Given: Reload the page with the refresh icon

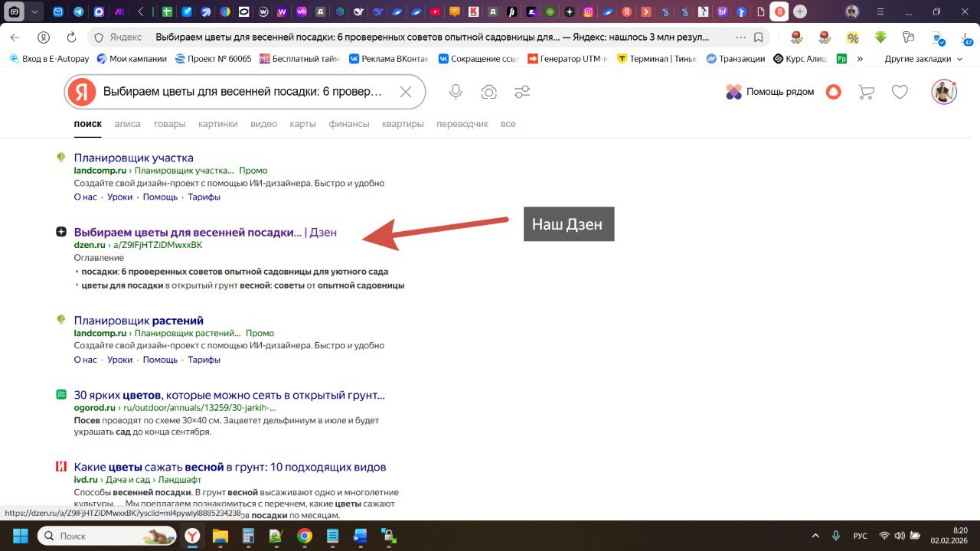Looking at the screenshot, I should click(x=72, y=37).
